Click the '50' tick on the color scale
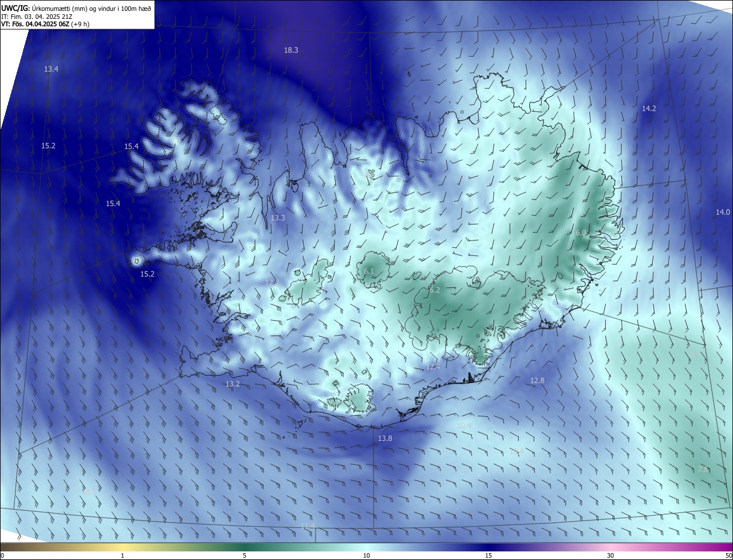Image resolution: width=733 pixels, height=560 pixels. coord(728,555)
